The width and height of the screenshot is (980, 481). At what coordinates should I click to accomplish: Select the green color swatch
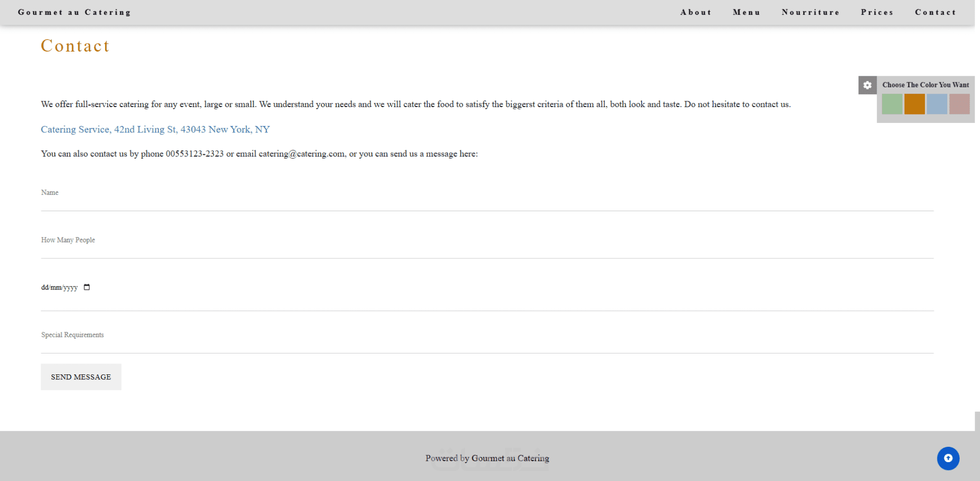[x=892, y=104]
